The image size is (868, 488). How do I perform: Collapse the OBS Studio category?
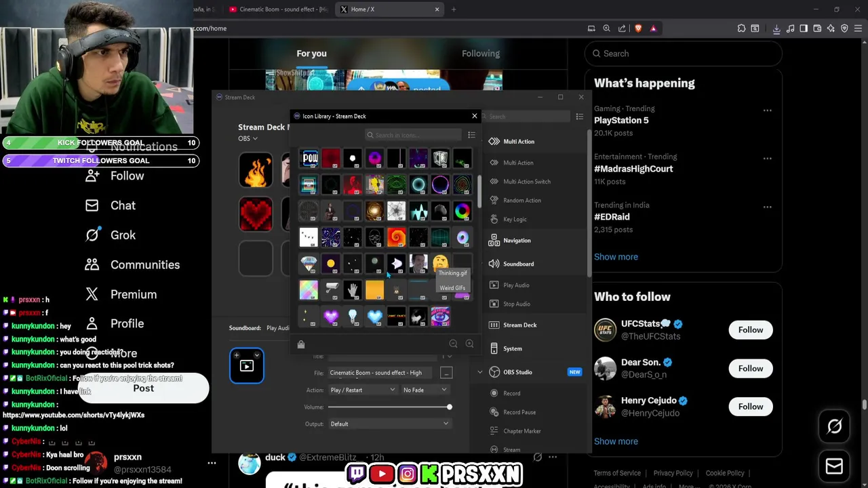(479, 372)
